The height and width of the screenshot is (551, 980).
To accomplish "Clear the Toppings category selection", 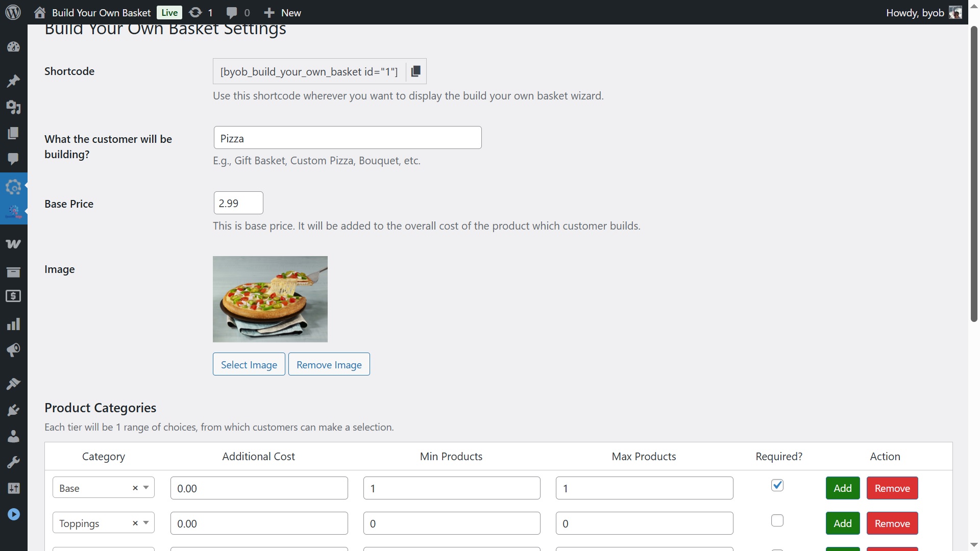I will pos(135,523).
